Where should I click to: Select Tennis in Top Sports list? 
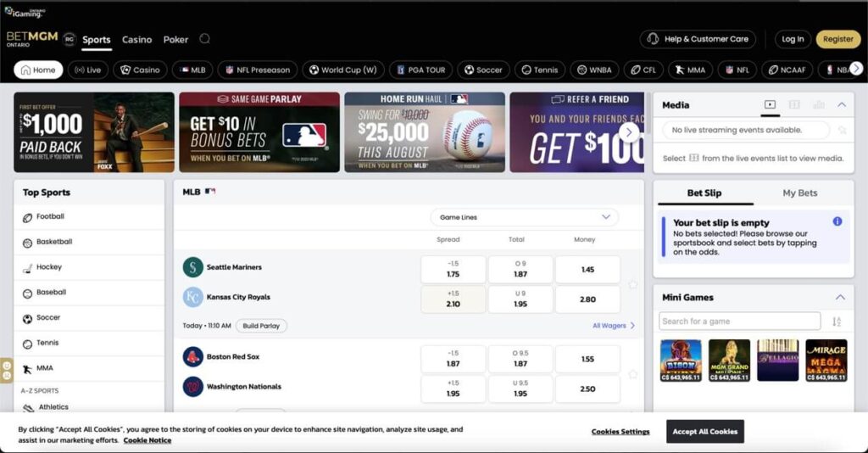89,344
